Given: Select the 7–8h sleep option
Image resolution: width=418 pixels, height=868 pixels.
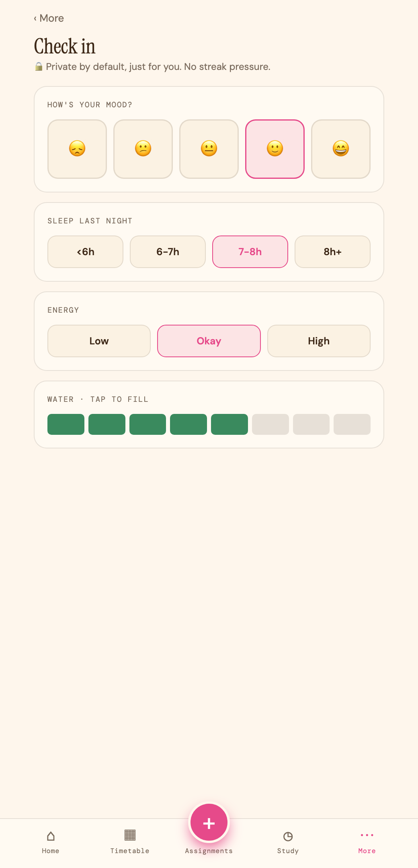Looking at the screenshot, I should point(250,252).
